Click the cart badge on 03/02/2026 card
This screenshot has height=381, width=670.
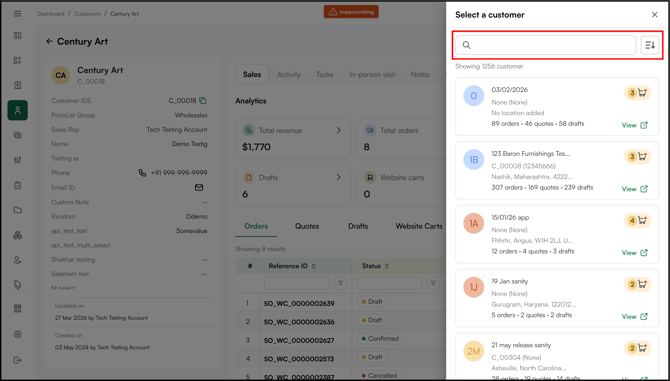[x=638, y=93]
